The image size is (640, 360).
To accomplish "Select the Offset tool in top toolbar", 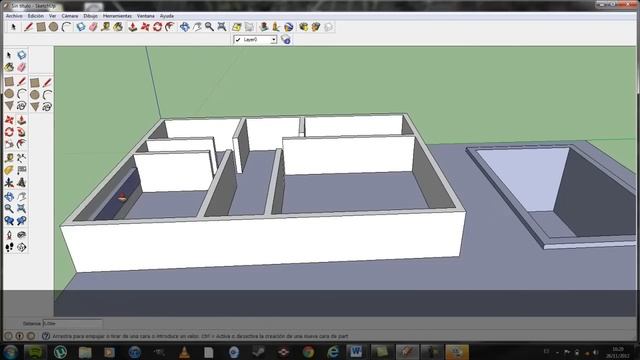I will [x=170, y=27].
